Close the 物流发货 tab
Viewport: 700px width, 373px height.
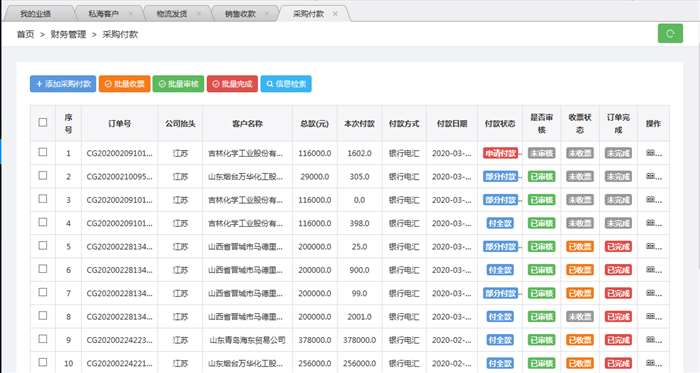(x=199, y=14)
